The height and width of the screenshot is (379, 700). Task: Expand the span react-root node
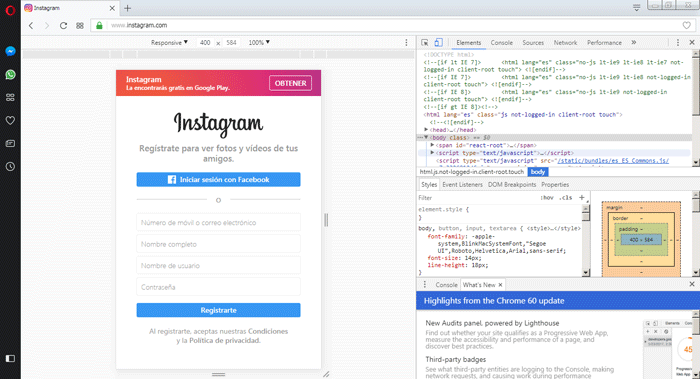coord(432,145)
